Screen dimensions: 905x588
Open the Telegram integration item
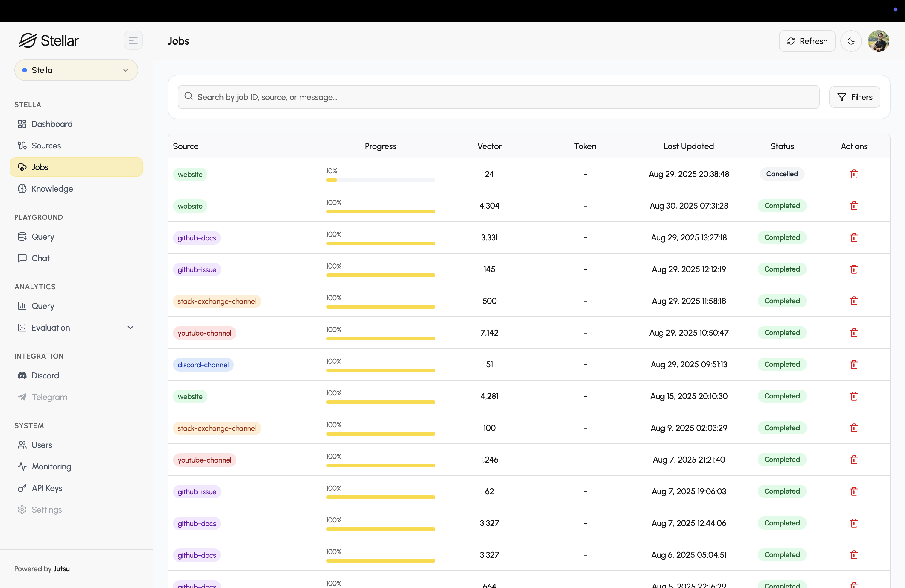49,397
